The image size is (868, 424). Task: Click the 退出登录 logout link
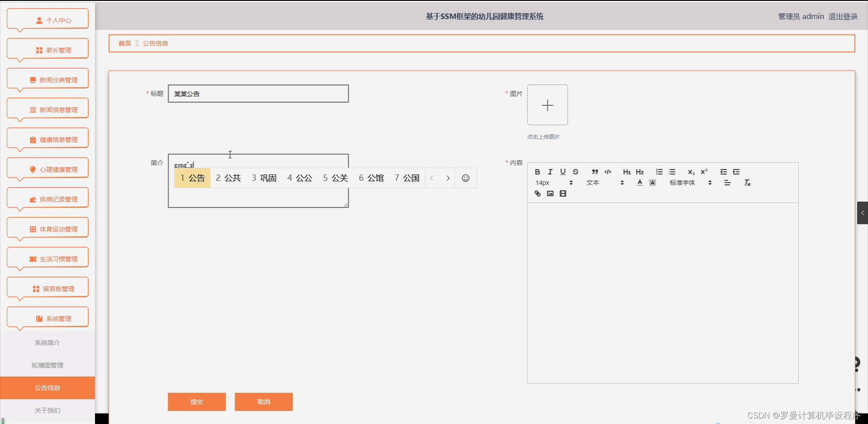point(843,16)
